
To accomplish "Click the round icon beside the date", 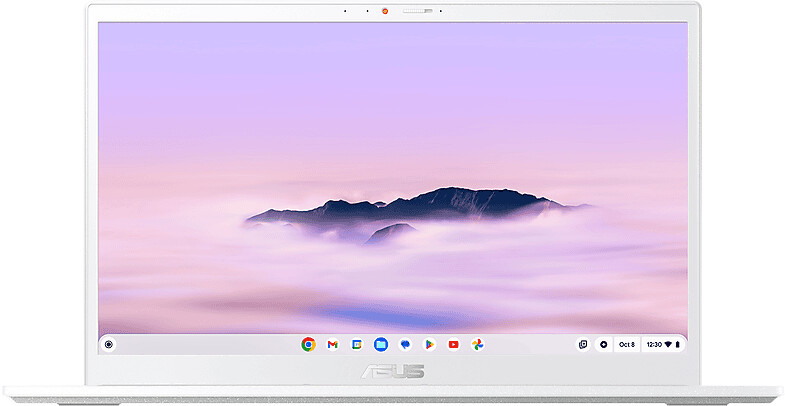I will [603, 344].
